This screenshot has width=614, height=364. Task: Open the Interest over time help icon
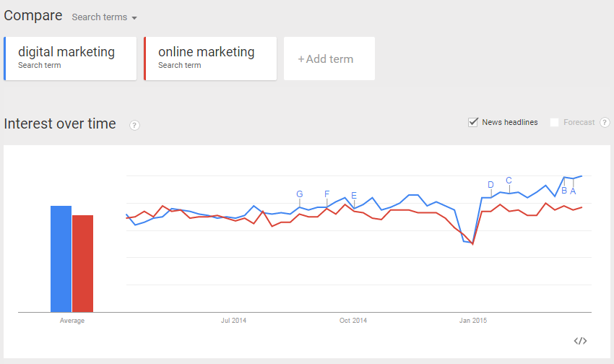[x=134, y=125]
